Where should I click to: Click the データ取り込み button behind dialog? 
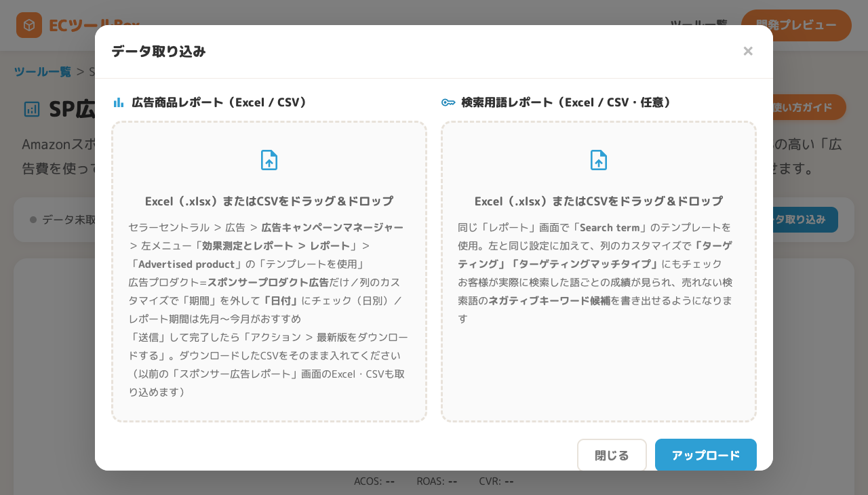[805, 220]
